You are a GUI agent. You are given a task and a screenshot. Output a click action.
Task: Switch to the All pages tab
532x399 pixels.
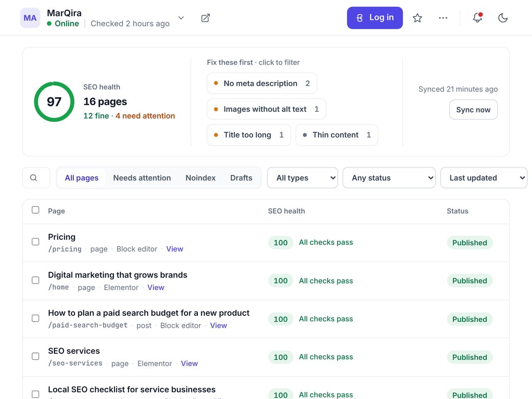[x=81, y=178]
